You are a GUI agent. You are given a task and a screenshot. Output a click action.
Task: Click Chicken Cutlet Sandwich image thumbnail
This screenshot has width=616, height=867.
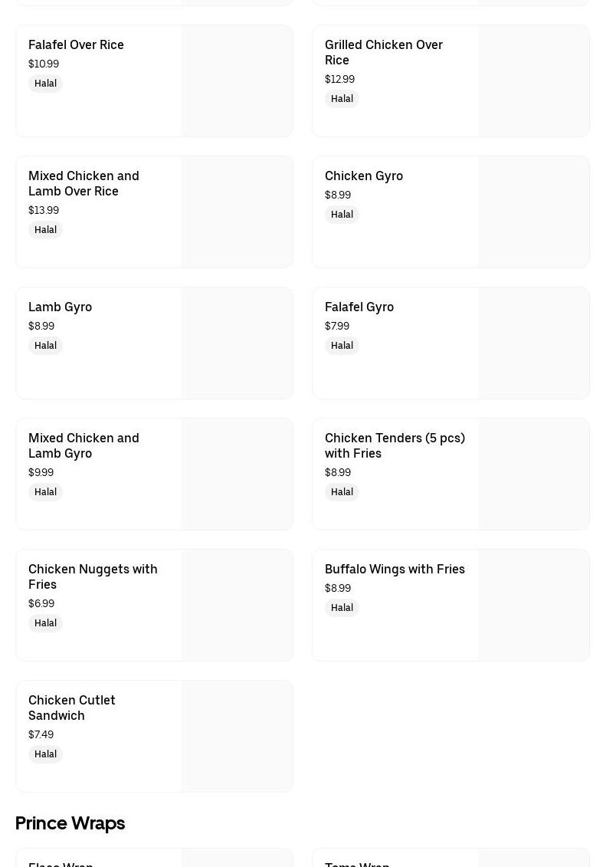click(238, 737)
